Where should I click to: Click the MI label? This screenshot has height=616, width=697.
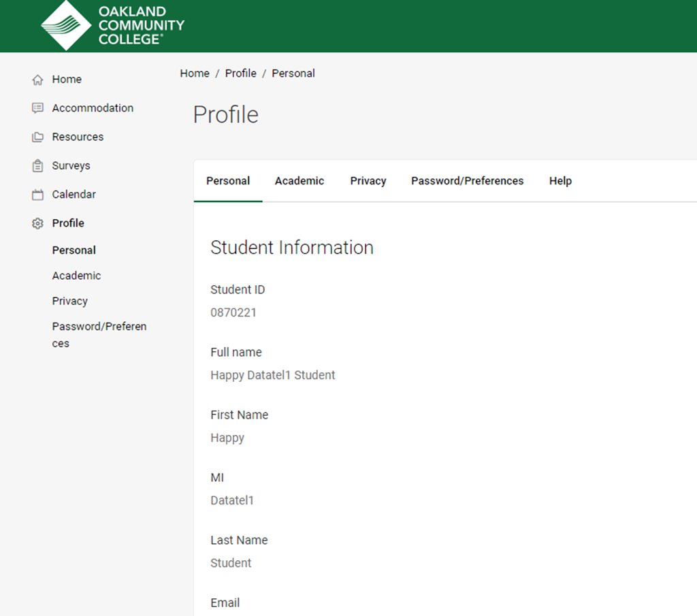point(217,478)
